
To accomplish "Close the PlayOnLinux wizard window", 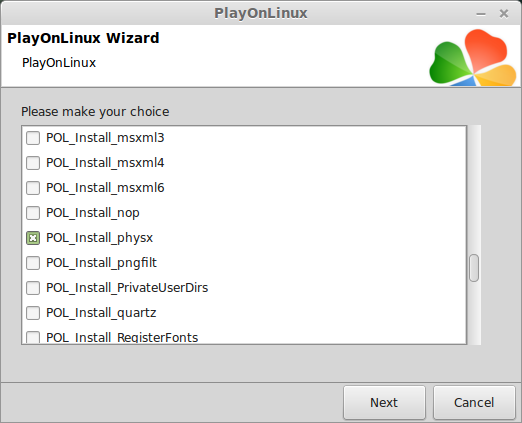I will 504,14.
